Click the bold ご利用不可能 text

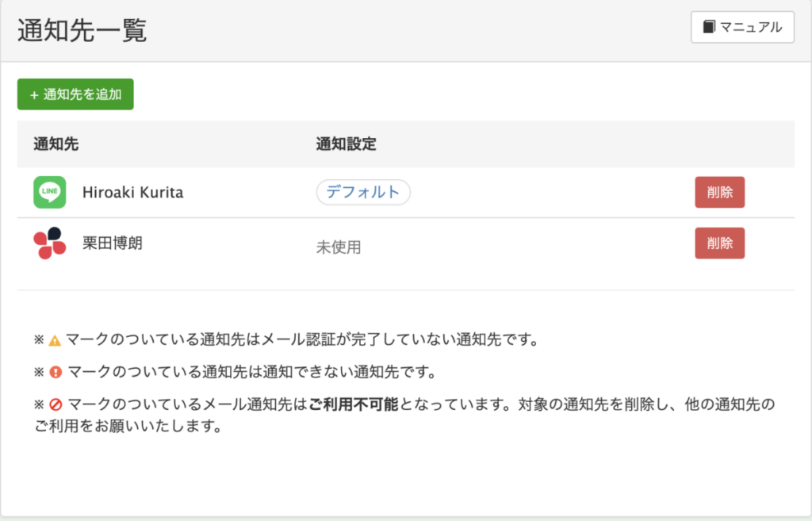pos(354,404)
